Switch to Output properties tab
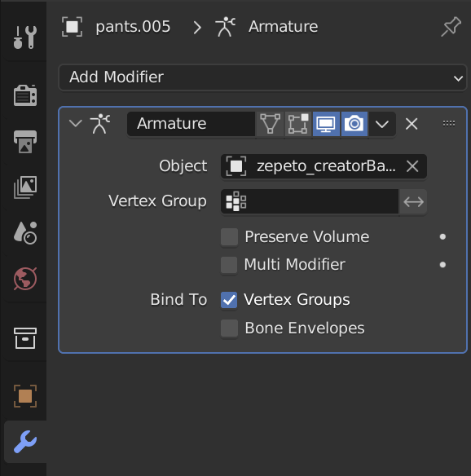The image size is (471, 476). coord(25,142)
